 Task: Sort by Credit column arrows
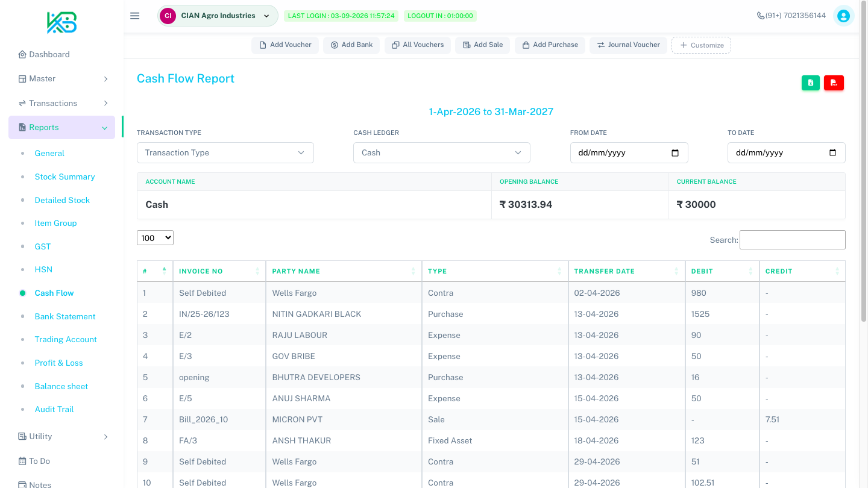[x=837, y=271]
